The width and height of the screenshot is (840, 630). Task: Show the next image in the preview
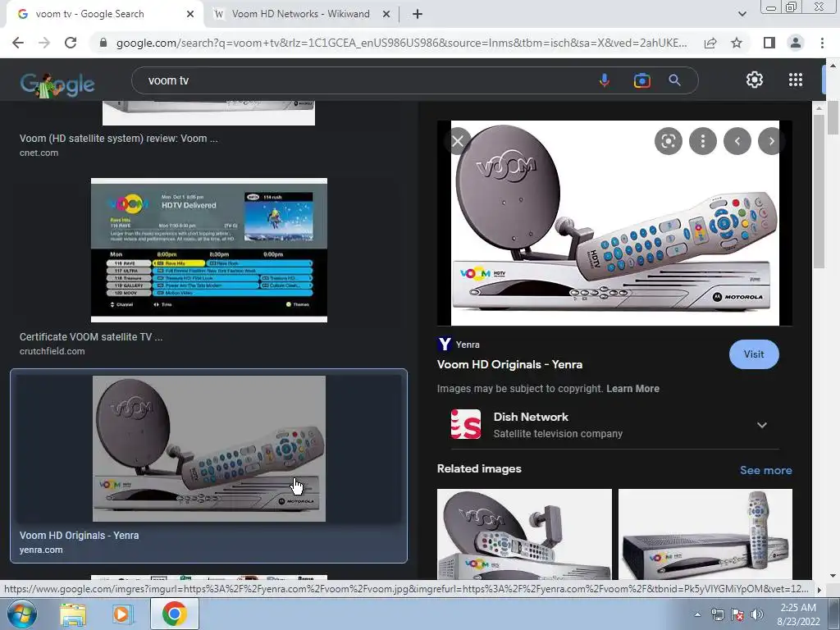coord(771,141)
